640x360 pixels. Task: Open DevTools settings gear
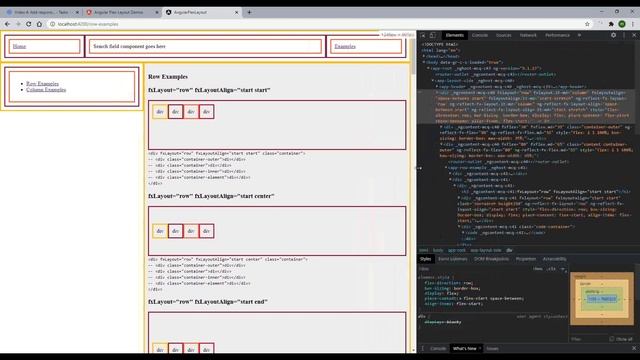tap(613, 36)
